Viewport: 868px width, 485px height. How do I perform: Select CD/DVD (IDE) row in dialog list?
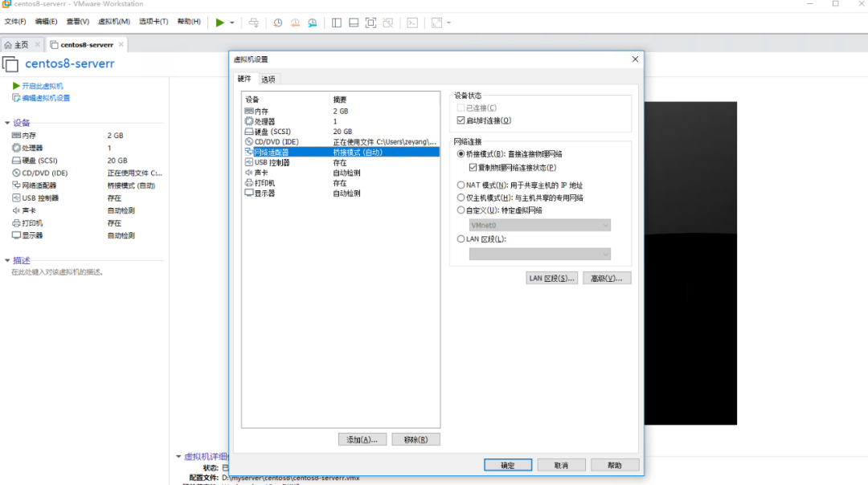341,141
